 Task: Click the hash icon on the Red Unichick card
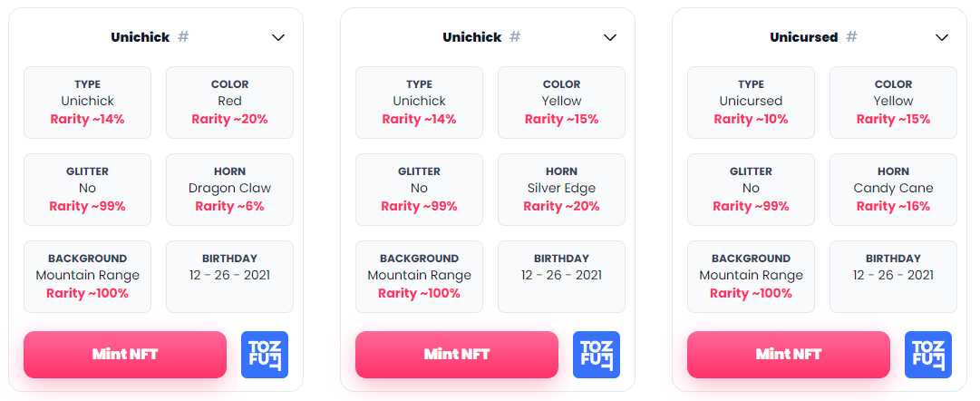point(183,37)
